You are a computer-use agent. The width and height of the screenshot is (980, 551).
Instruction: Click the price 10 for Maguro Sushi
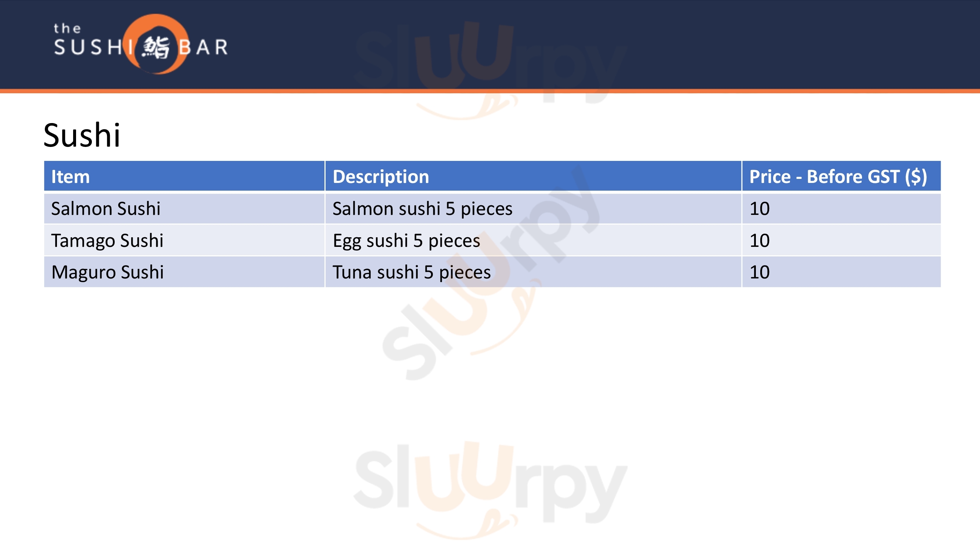(x=760, y=272)
